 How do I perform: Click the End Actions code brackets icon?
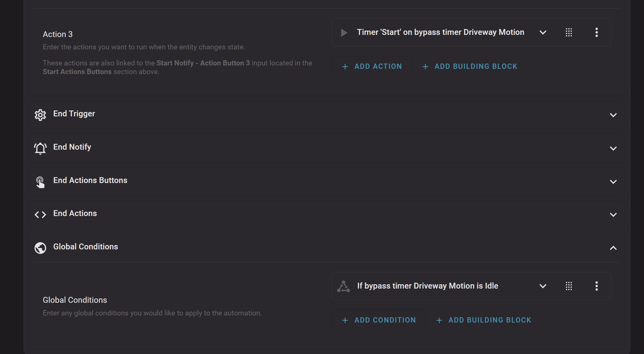(x=40, y=214)
